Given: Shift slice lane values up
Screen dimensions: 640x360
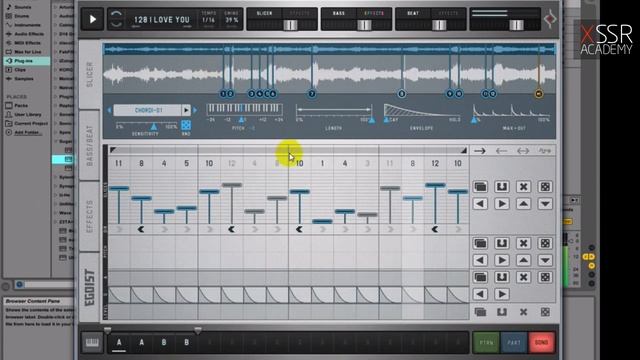Looking at the screenshot, I should pyautogui.click(x=523, y=204).
